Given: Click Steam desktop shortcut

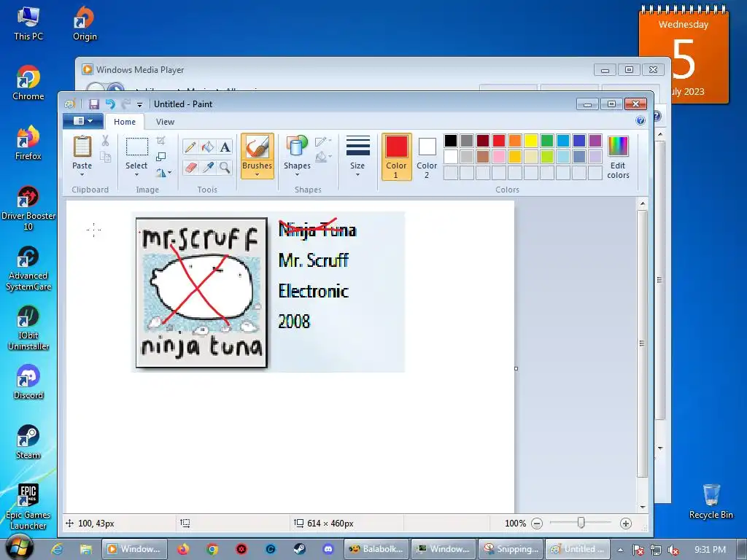Looking at the screenshot, I should coord(28,442).
